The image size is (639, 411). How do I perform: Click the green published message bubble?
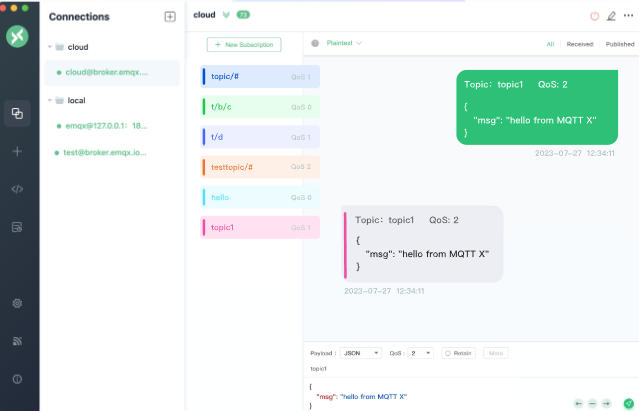coord(537,108)
